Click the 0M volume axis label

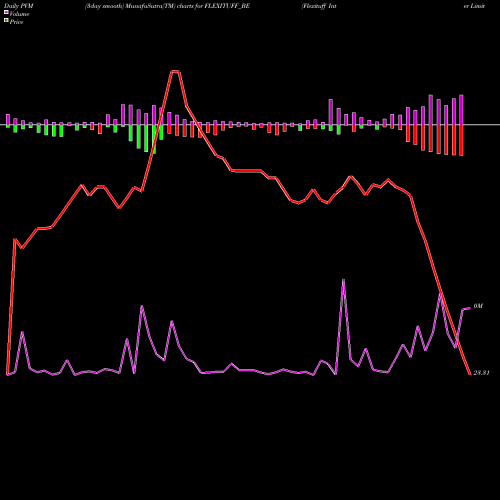(478, 306)
